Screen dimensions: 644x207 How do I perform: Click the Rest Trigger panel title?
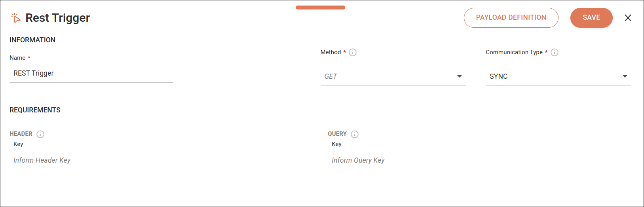(57, 18)
